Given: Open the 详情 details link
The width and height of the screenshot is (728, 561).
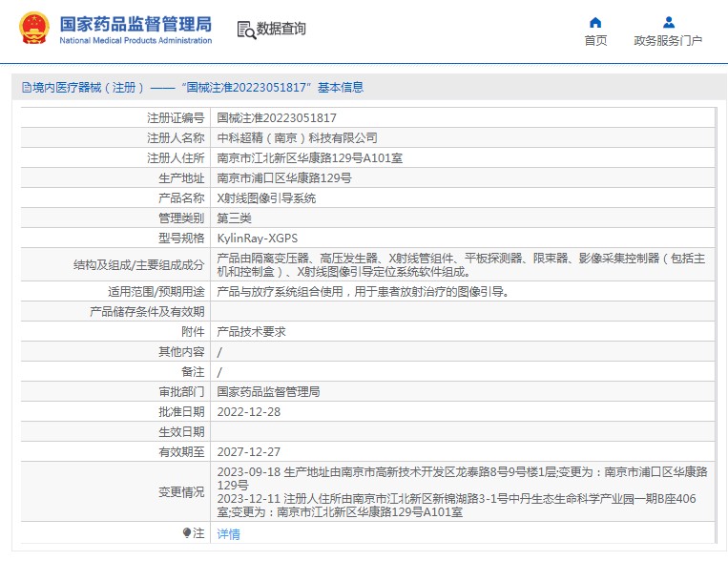Looking at the screenshot, I should click(x=228, y=533).
